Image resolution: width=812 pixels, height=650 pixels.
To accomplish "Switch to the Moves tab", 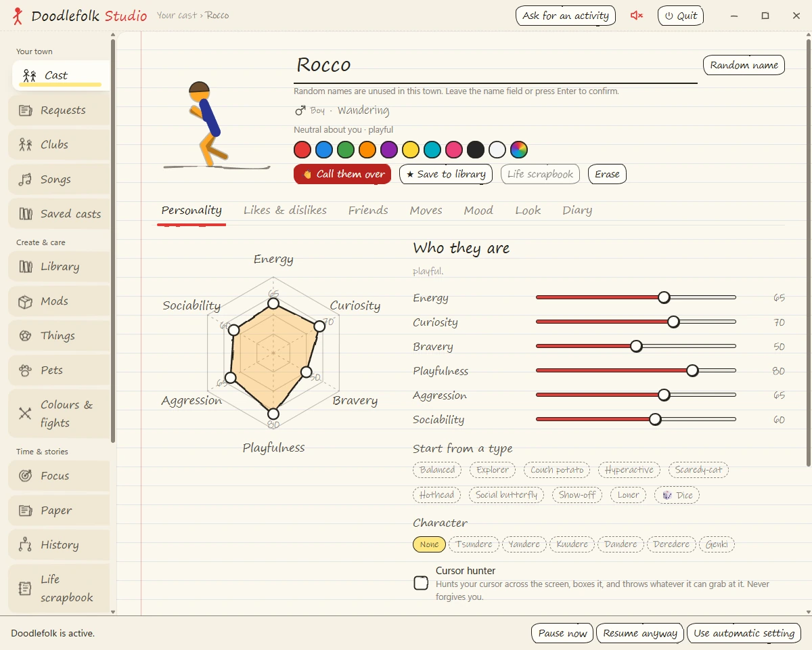I will click(x=426, y=210).
